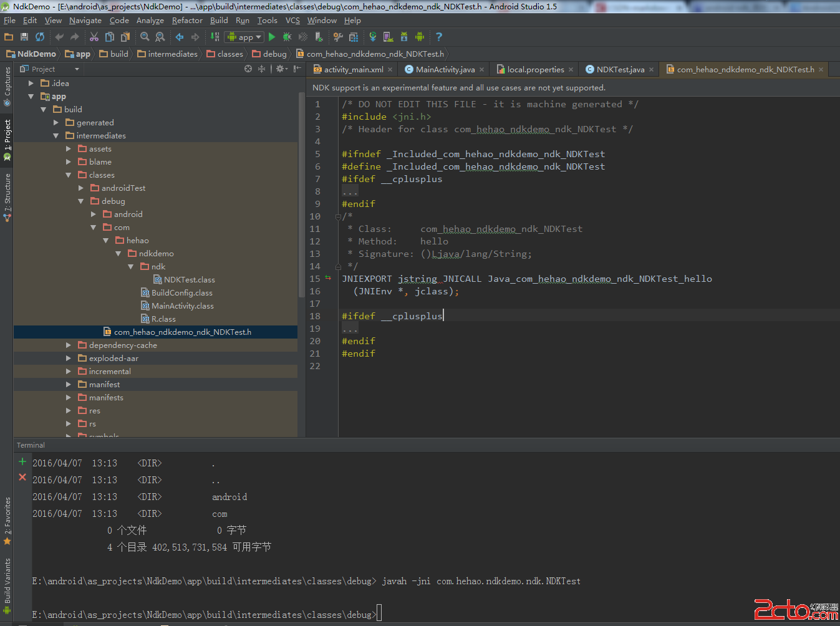The width and height of the screenshot is (840, 626).
Task: Click scroll from source target icon
Action: tap(248, 69)
